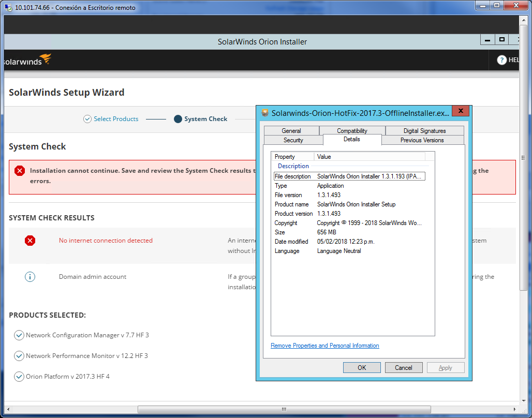Screen dimensions: 532x418
Task: Open the Previous Versions tab
Action: 422,140
